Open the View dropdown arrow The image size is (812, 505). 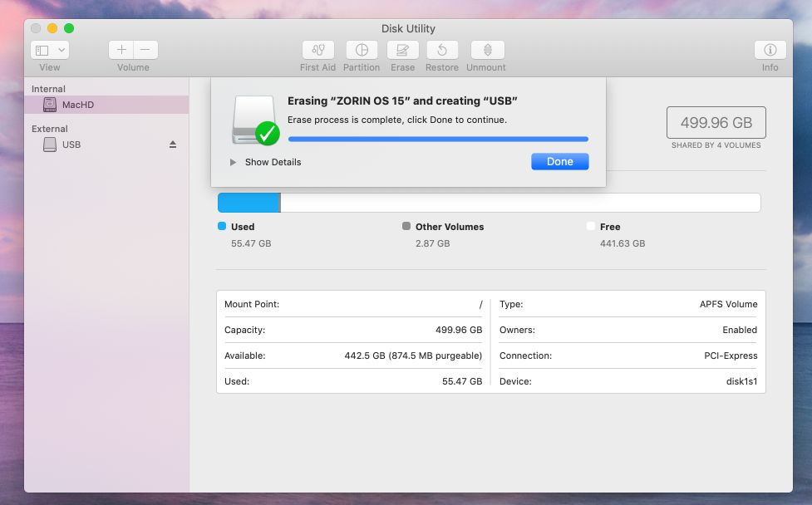tap(62, 50)
